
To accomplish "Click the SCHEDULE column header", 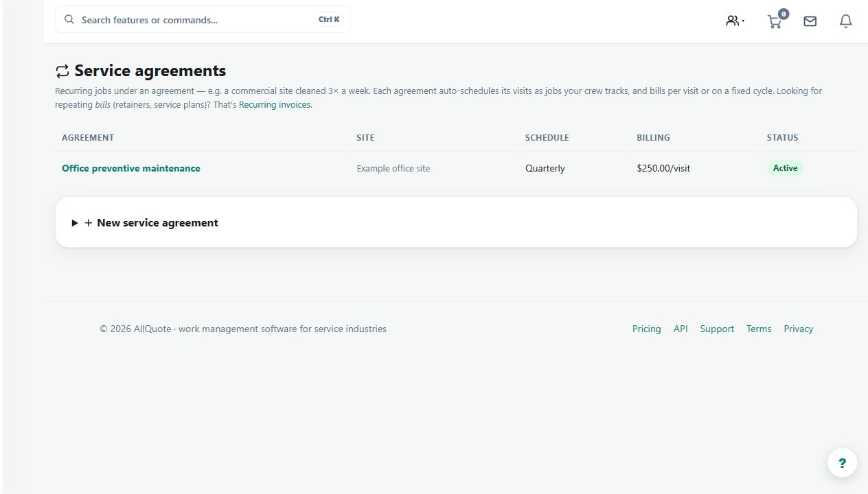I will [x=547, y=138].
